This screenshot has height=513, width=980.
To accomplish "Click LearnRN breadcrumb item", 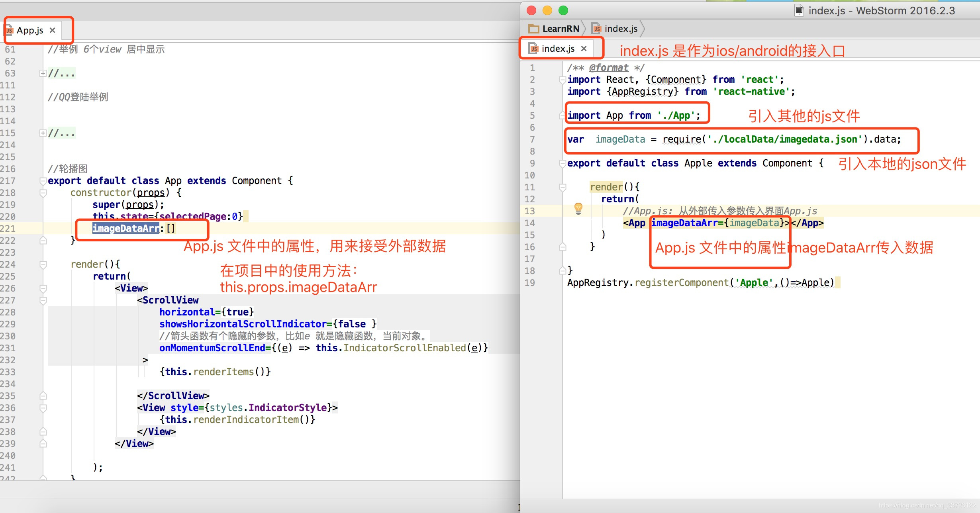I will pyautogui.click(x=561, y=29).
